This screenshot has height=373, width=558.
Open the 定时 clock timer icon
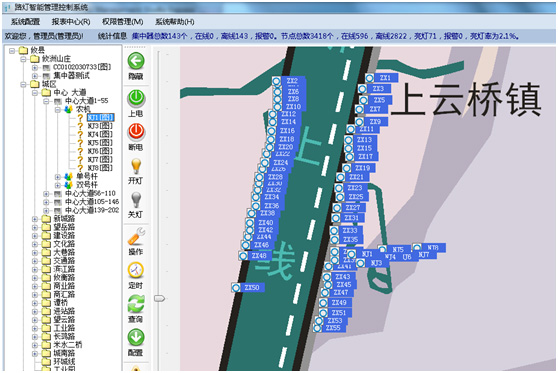point(136,270)
